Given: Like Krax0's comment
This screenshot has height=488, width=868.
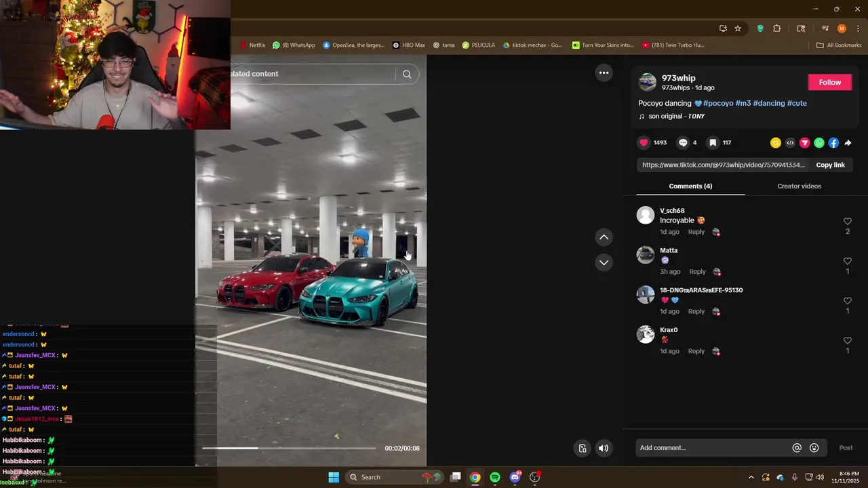Looking at the screenshot, I should click(847, 341).
